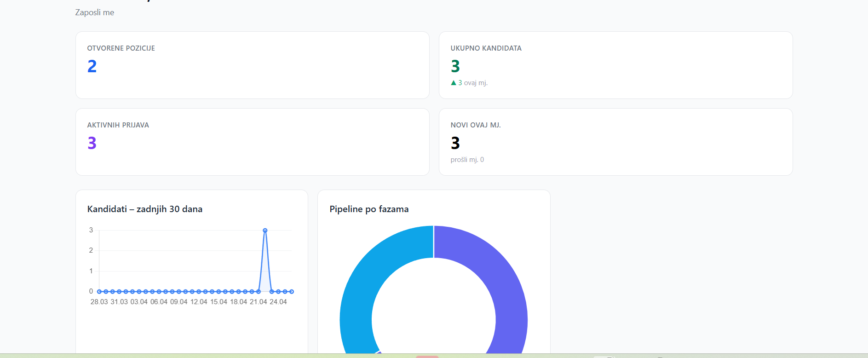Click the "Pipeline po fazama" heading

click(x=369, y=209)
